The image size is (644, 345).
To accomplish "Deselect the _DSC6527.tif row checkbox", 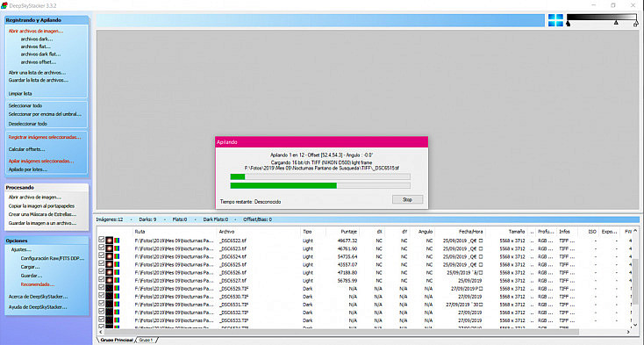I will pyautogui.click(x=102, y=280).
